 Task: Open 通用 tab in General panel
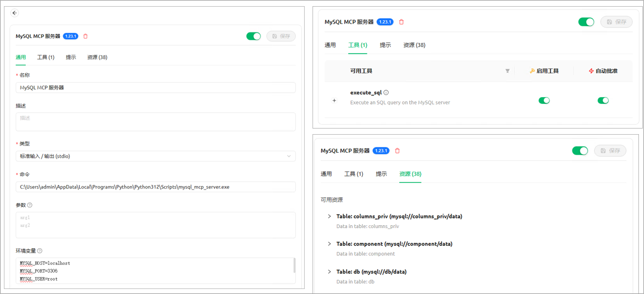(21, 57)
